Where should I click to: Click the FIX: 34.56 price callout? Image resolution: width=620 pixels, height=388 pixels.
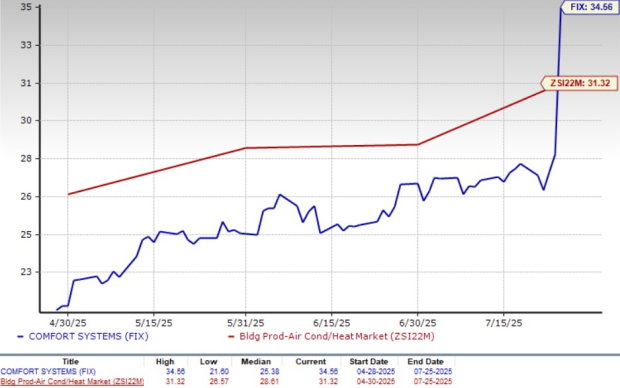(x=590, y=7)
